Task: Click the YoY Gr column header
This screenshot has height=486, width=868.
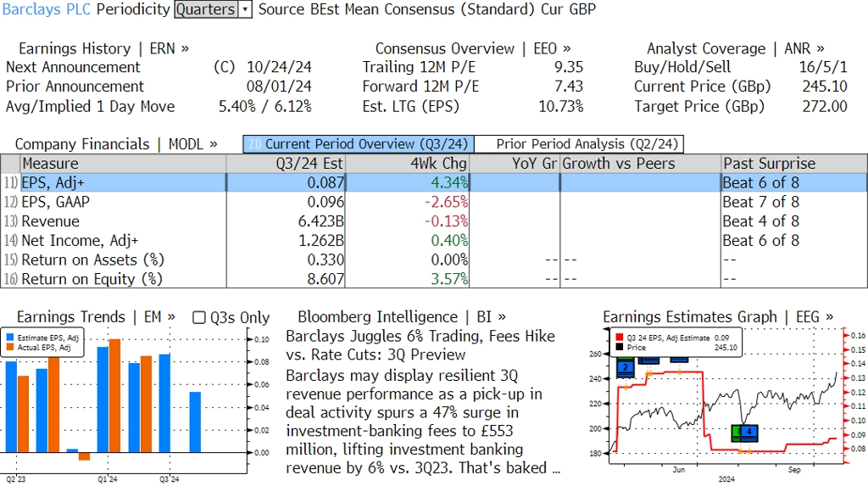Action: [515, 164]
